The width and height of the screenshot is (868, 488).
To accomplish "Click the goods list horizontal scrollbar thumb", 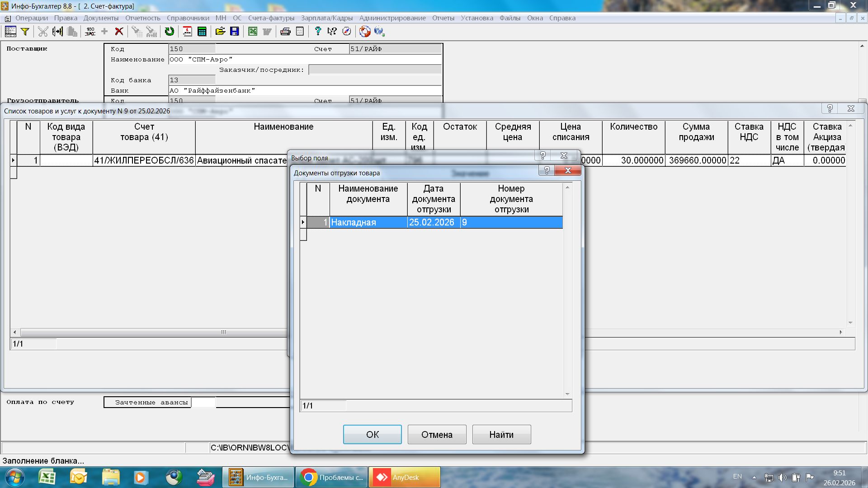I will pos(223,332).
